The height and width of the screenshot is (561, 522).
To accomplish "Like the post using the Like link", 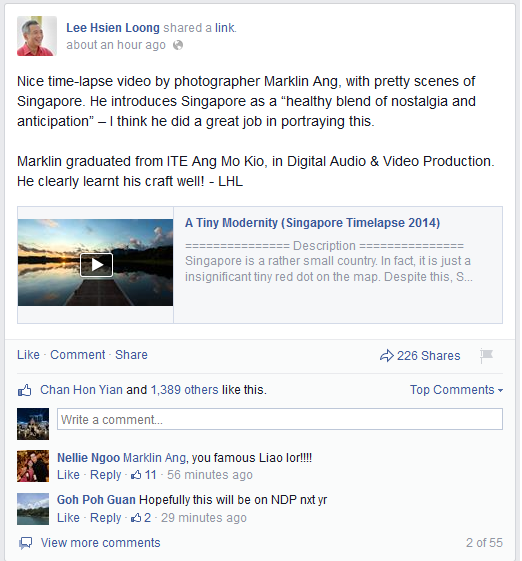I will pos(28,355).
